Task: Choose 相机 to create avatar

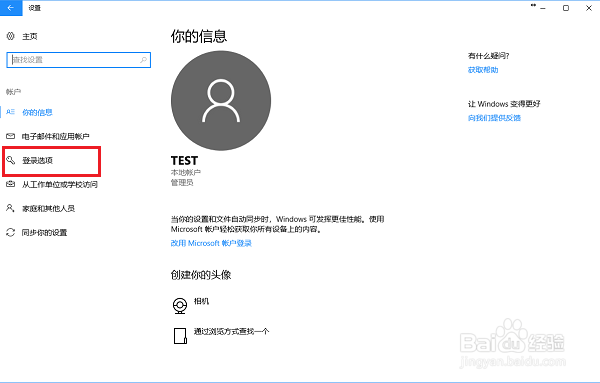Action: (x=201, y=302)
